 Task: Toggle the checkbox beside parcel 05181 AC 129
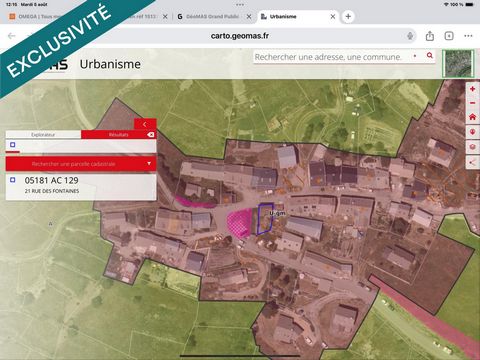[13, 180]
